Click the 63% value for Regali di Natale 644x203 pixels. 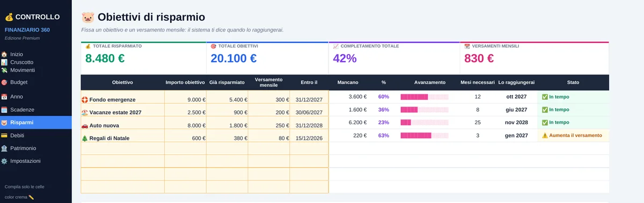click(383, 136)
